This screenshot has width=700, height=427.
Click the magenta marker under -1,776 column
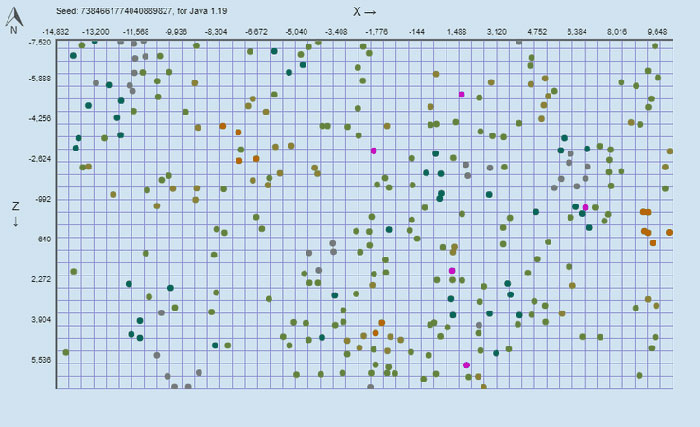373,150
